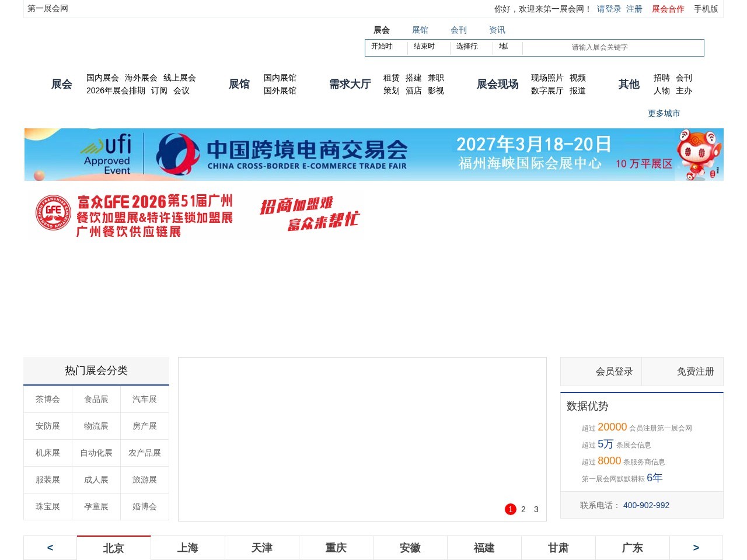
Task: Open the 自动化展 category
Action: [96, 453]
